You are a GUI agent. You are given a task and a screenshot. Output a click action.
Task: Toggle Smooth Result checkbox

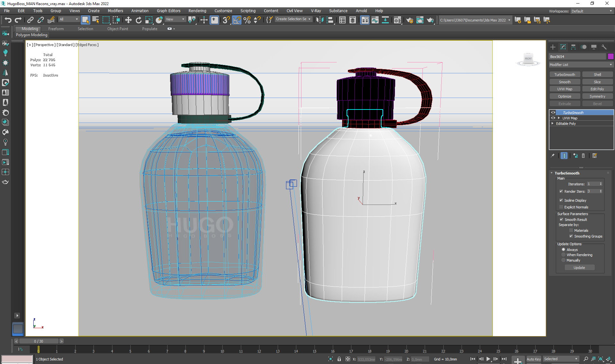coord(561,220)
